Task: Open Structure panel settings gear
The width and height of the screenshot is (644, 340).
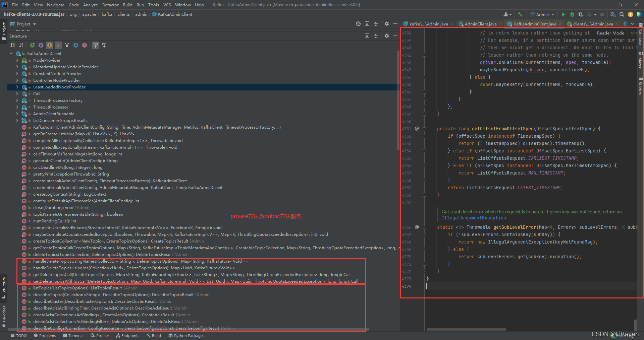Action: tap(386, 36)
